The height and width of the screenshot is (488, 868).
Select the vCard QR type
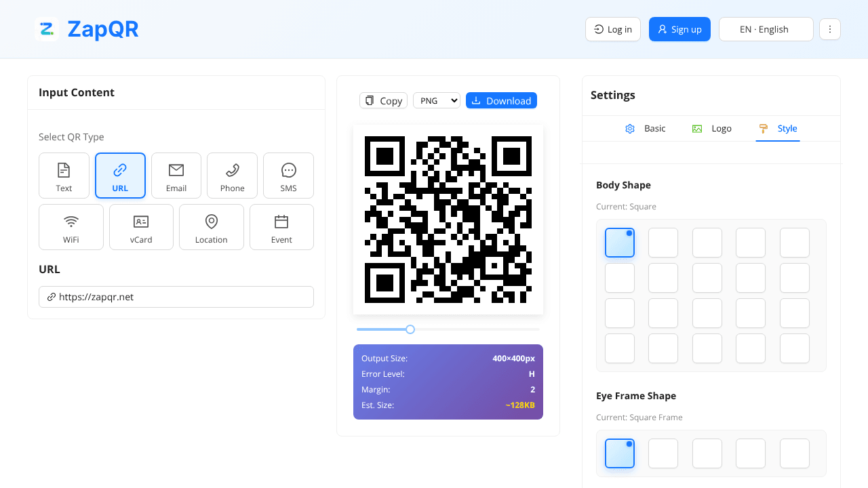pos(141,227)
